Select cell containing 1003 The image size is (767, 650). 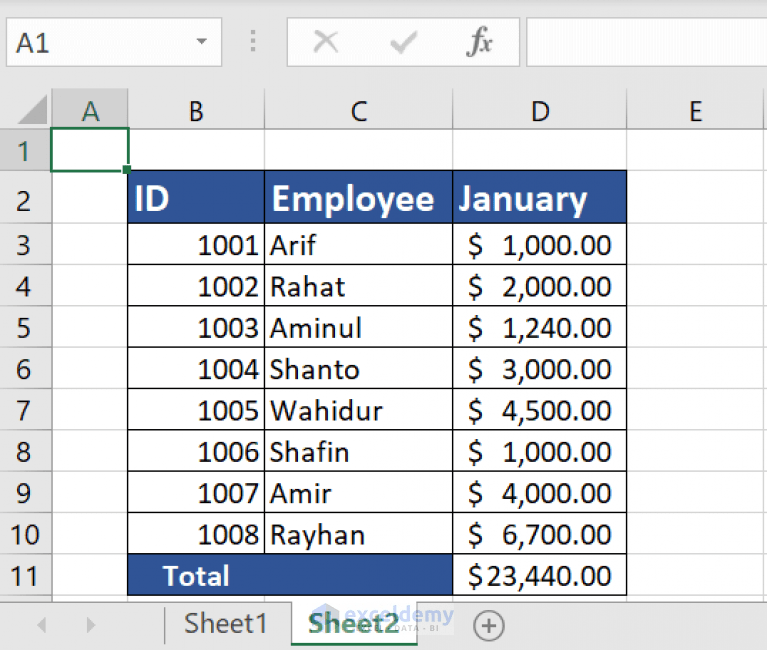196,327
